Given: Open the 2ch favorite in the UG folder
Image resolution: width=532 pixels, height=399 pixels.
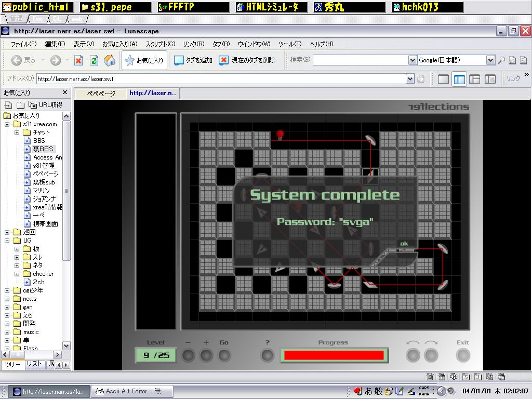Looking at the screenshot, I should click(38, 282).
